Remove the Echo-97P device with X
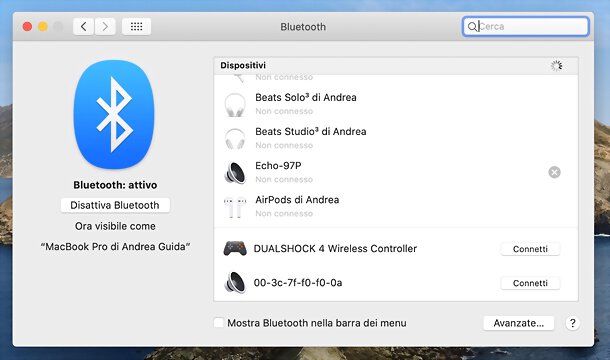Viewport: 610px width, 360px height. pos(554,172)
